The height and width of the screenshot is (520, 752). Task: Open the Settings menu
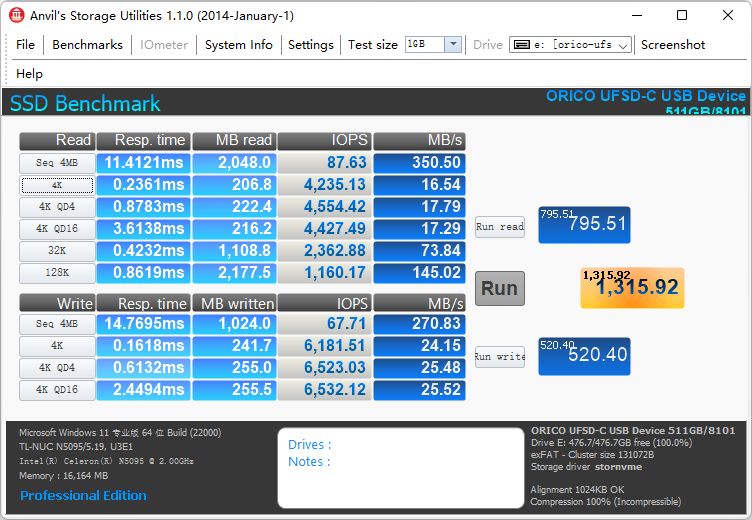pyautogui.click(x=310, y=45)
